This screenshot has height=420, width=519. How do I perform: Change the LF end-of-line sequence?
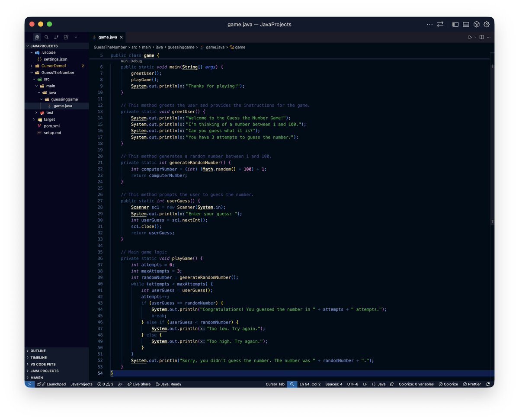365,384
